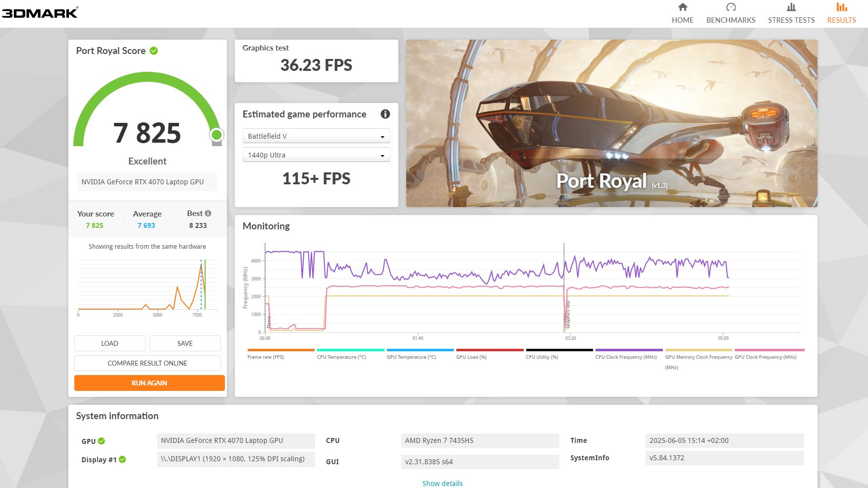Click the Monitoring heading
This screenshot has width=868, height=488.
[266, 226]
